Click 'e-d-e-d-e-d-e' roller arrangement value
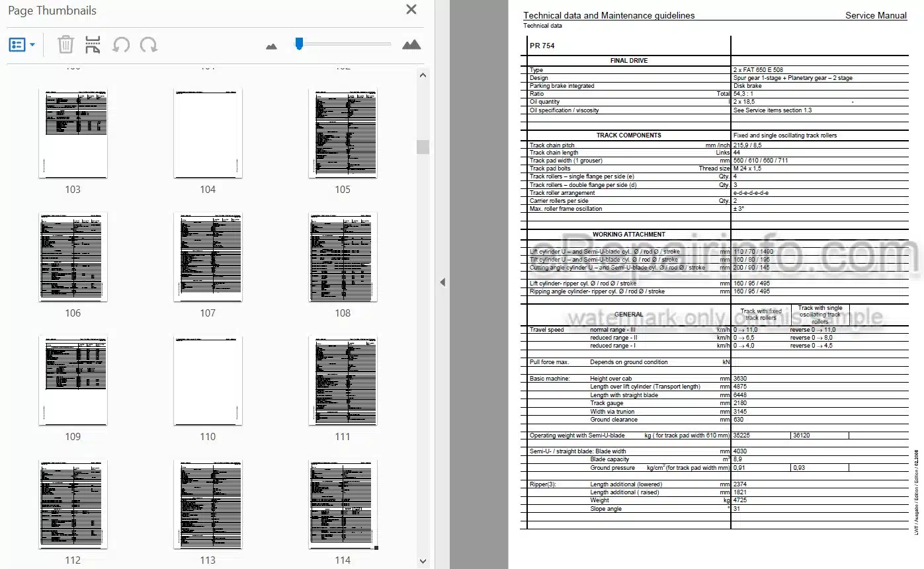Screen dimensions: 924x569 point(751,193)
